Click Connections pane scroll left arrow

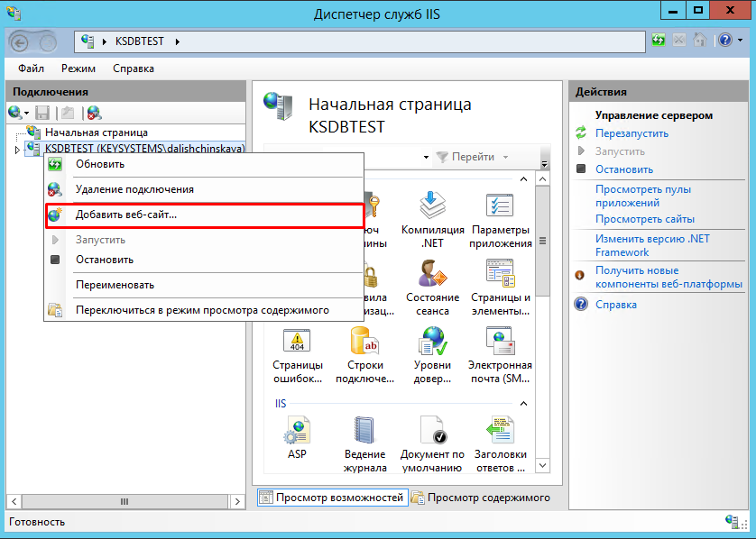coord(14,501)
